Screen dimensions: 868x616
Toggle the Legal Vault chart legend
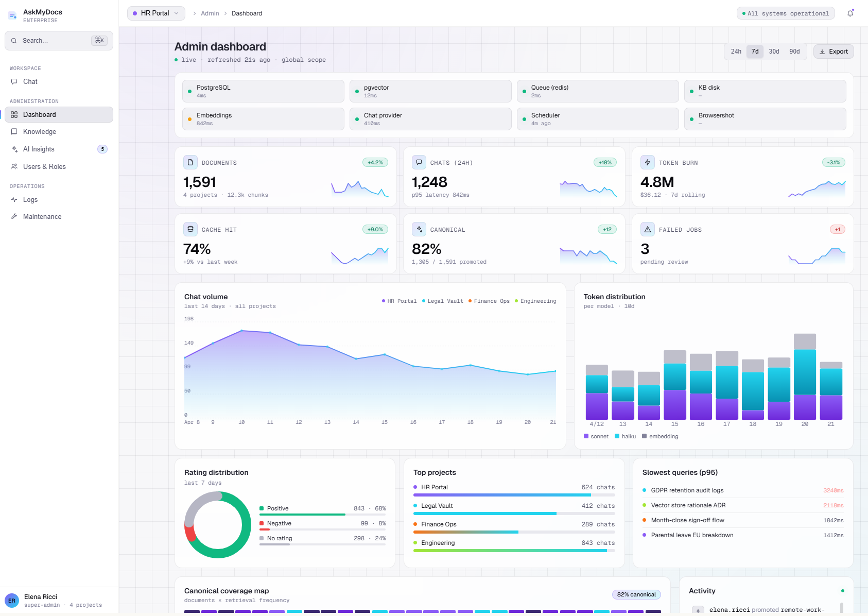click(442, 301)
